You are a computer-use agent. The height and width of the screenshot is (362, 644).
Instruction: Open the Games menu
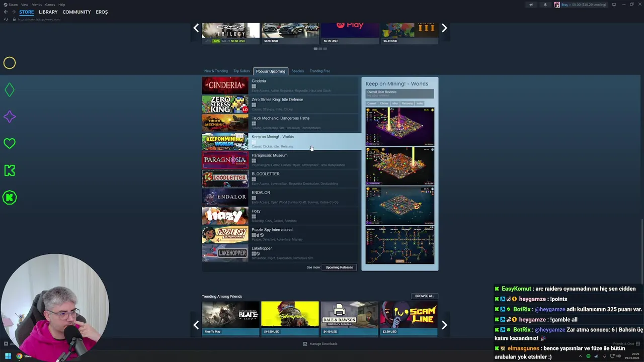click(50, 5)
